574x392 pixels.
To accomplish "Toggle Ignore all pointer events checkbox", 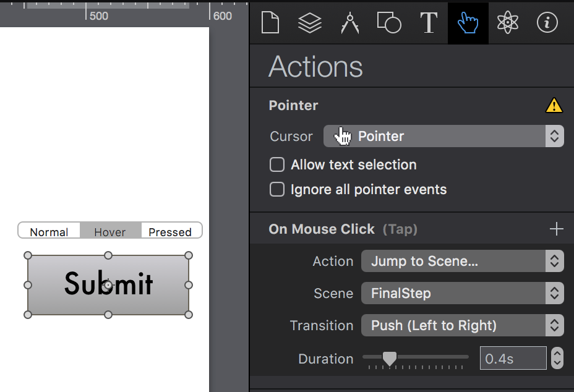I will point(277,190).
